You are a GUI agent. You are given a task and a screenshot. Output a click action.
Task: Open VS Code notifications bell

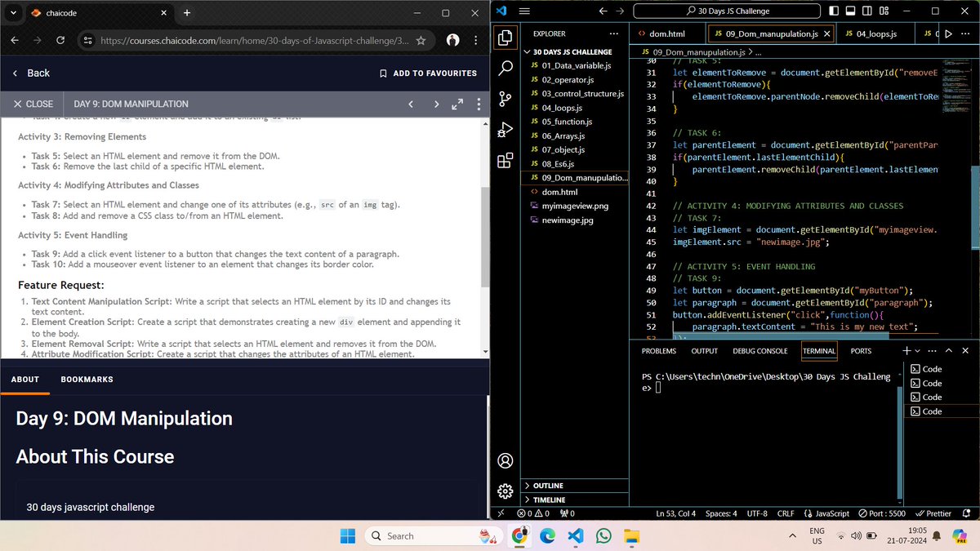tap(968, 513)
